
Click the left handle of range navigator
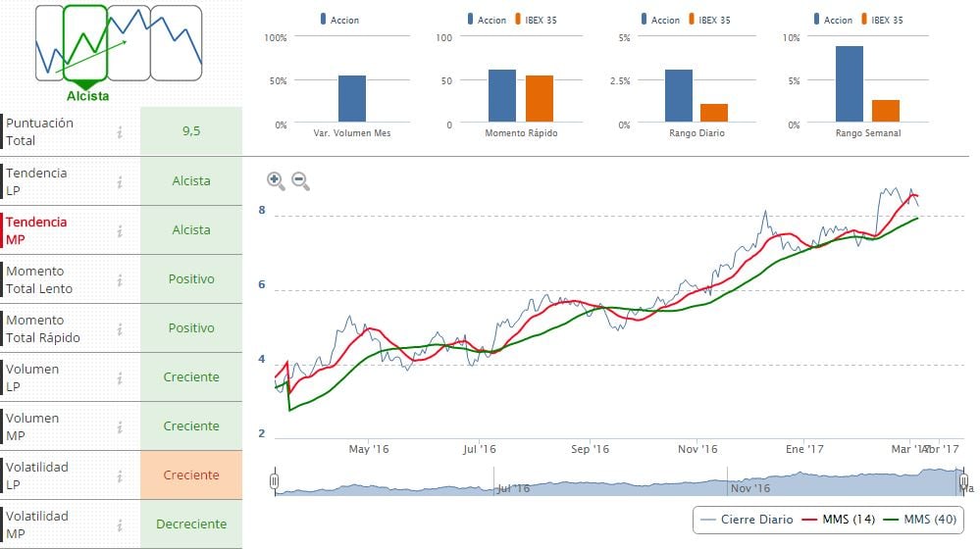(275, 480)
